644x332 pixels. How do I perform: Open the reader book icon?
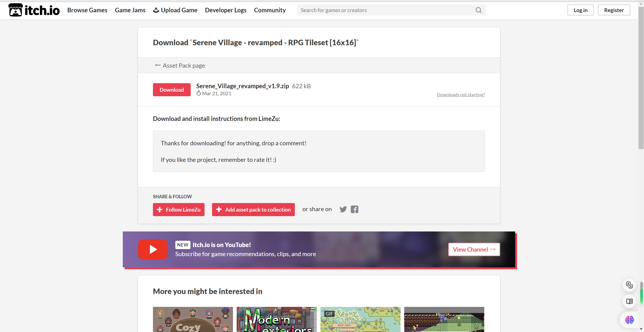(629, 301)
